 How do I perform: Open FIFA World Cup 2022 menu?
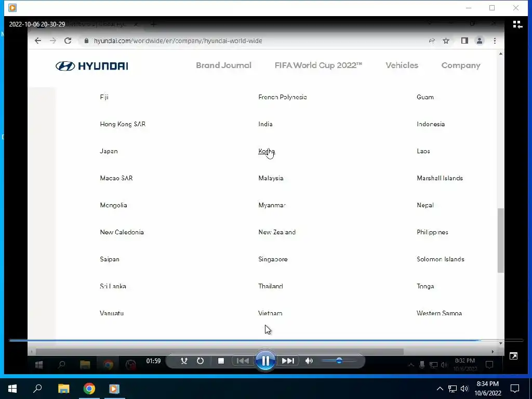point(318,65)
